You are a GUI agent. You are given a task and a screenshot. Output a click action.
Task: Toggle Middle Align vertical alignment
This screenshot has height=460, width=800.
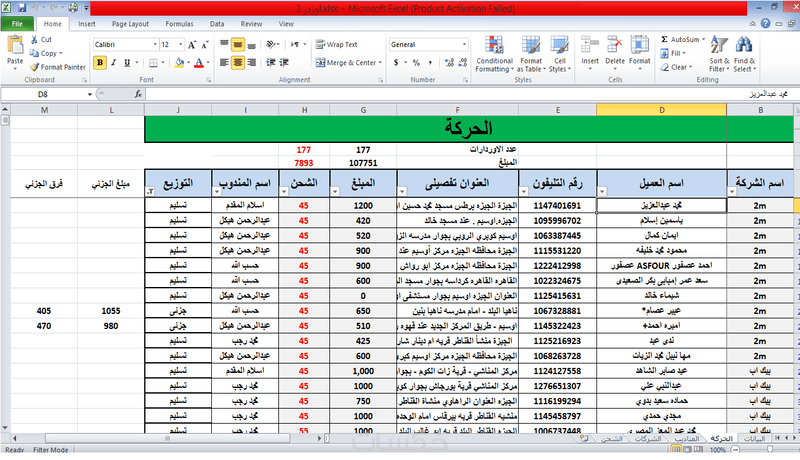pos(238,45)
